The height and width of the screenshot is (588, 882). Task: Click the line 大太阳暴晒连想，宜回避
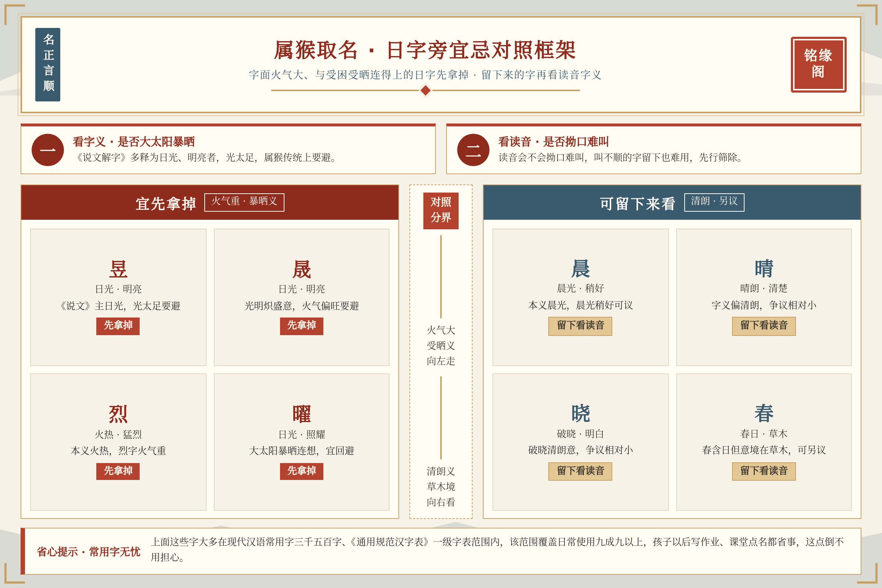click(x=301, y=451)
